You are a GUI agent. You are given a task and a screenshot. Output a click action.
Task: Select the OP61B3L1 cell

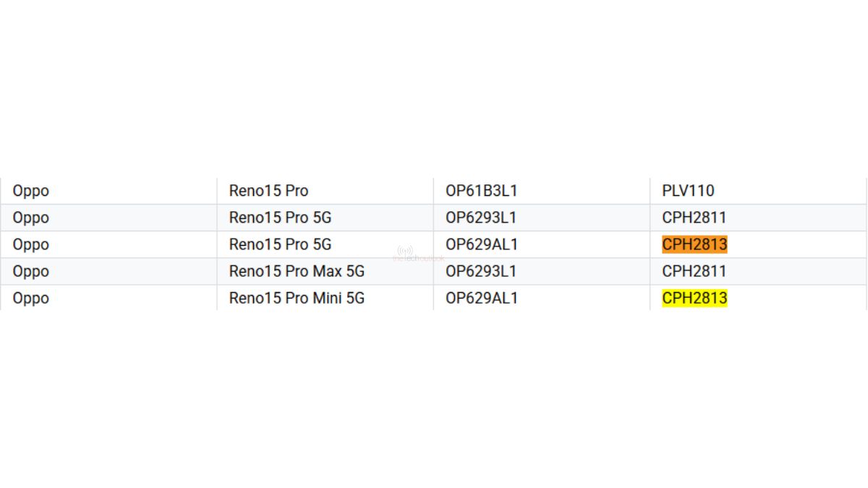(x=482, y=191)
